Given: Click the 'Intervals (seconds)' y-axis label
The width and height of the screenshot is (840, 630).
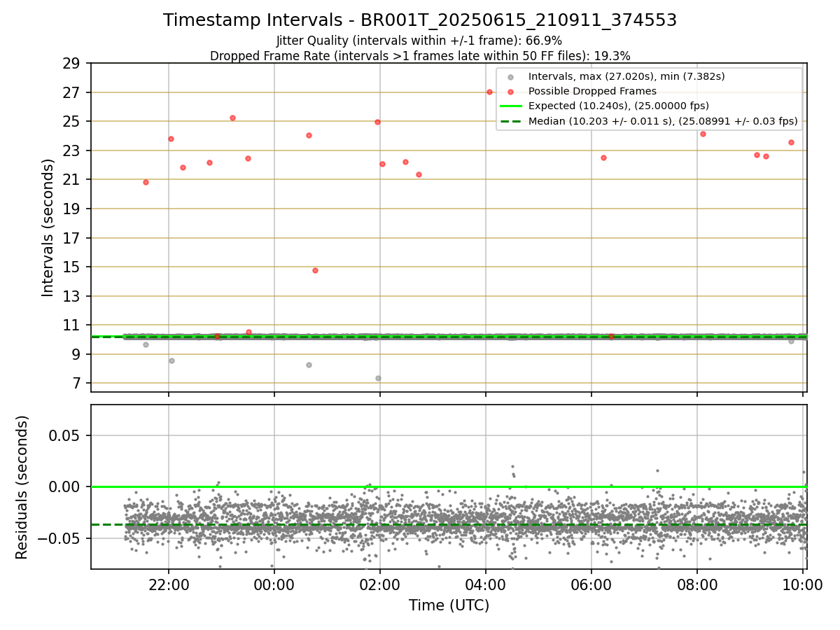Looking at the screenshot, I should 48,227.
